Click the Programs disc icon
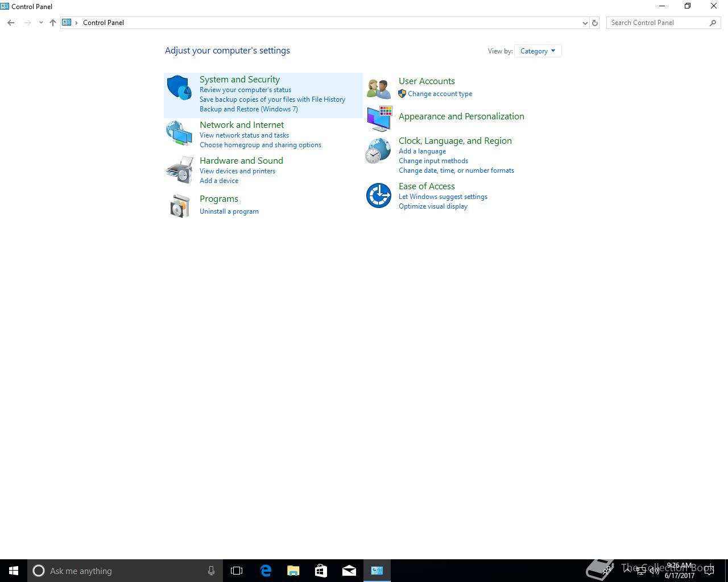 click(x=180, y=205)
